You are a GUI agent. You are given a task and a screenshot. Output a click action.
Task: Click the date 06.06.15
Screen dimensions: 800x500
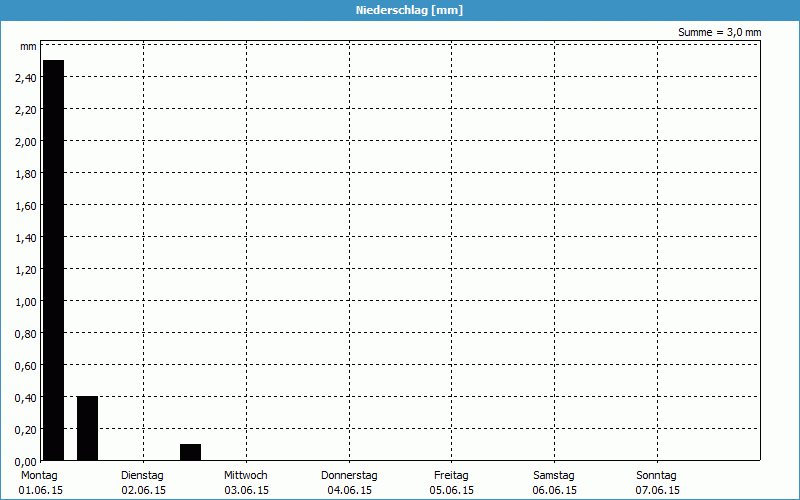tap(555, 490)
